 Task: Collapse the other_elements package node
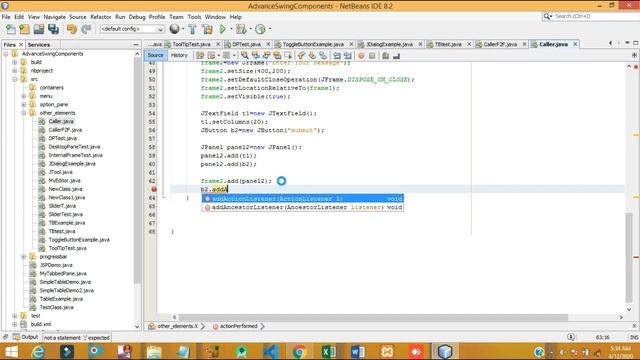(24, 113)
